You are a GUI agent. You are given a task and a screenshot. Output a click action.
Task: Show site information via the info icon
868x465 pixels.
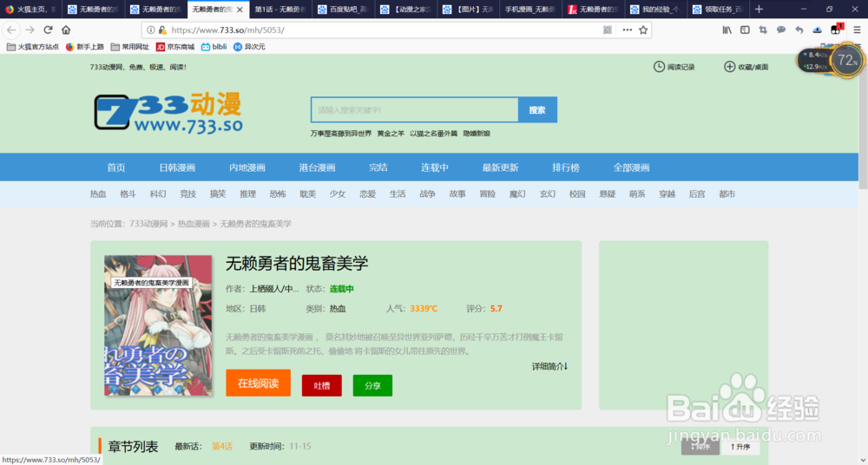pyautogui.click(x=151, y=29)
